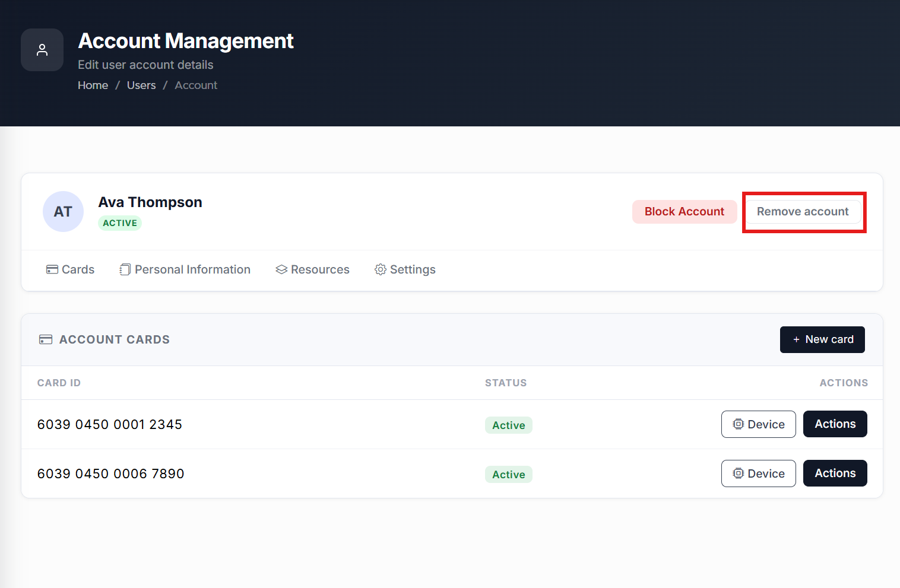Open Actions for card ending 7890

click(835, 473)
